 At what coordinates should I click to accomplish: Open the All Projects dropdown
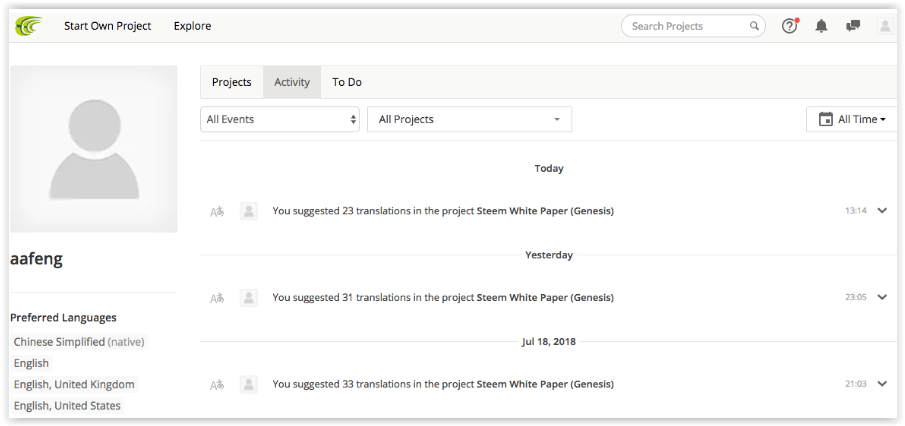[470, 119]
